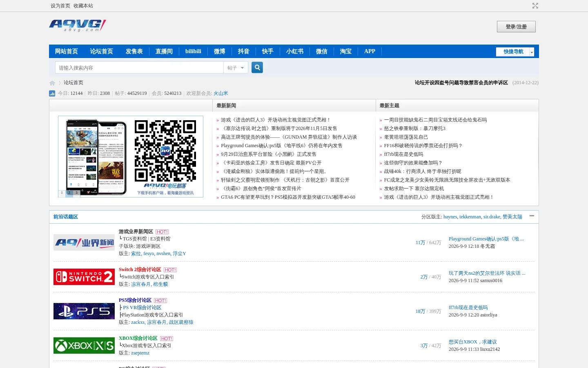Select slideshow page 3 indicator

point(76,193)
